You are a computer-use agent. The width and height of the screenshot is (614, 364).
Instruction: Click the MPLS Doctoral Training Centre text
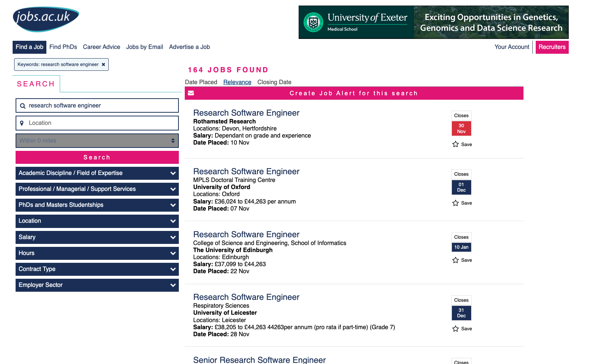[x=234, y=180]
